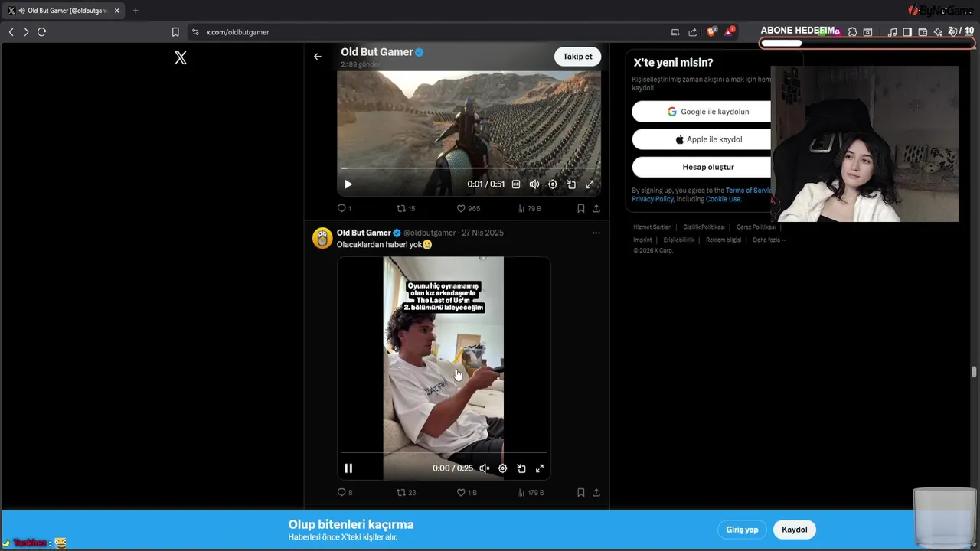Bookmark the Last of Us video post
Image resolution: width=980 pixels, height=551 pixels.
pyautogui.click(x=581, y=493)
